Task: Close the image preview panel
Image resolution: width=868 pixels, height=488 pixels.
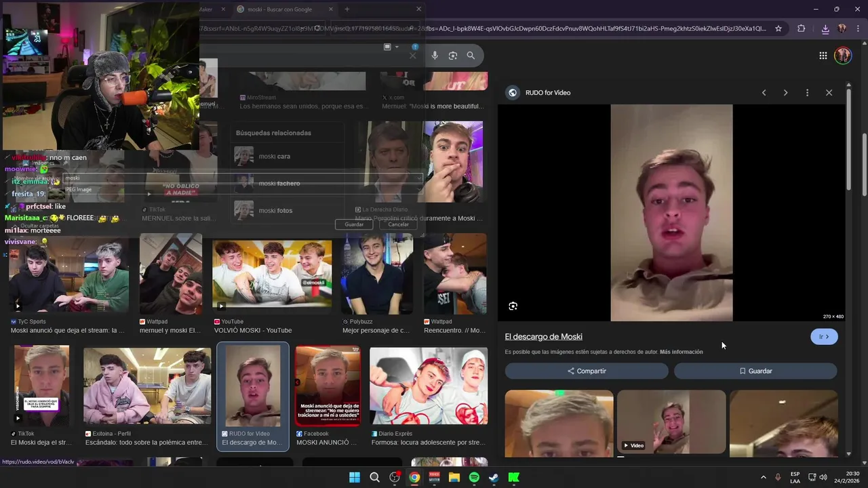Action: pyautogui.click(x=829, y=93)
